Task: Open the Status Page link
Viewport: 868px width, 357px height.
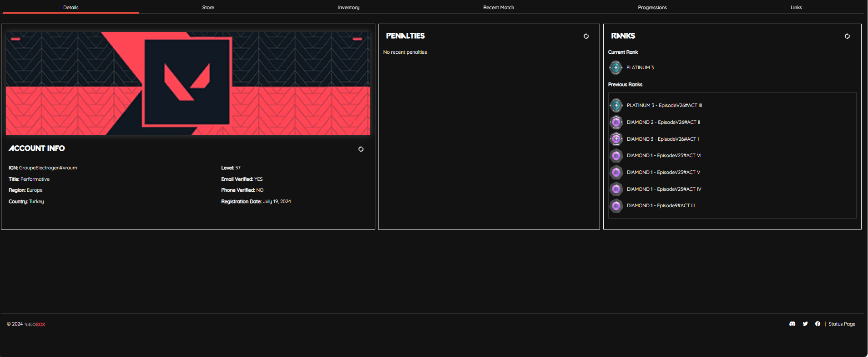Action: pos(842,324)
